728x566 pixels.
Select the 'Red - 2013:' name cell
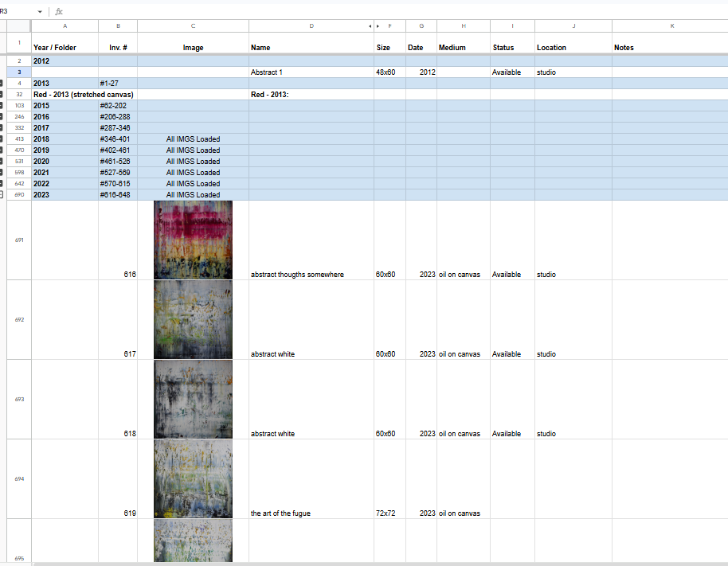pos(311,94)
